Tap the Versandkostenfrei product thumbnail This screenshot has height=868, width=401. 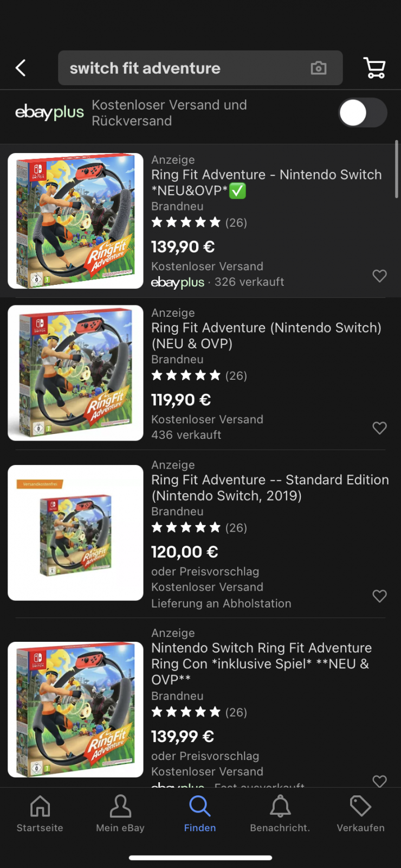[x=75, y=533]
